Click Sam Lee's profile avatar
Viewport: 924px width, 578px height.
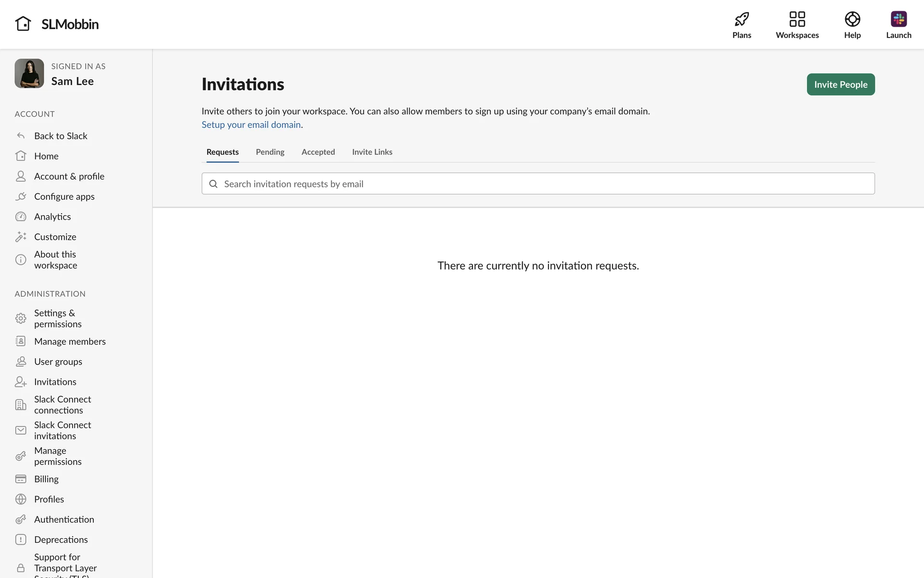[29, 74]
